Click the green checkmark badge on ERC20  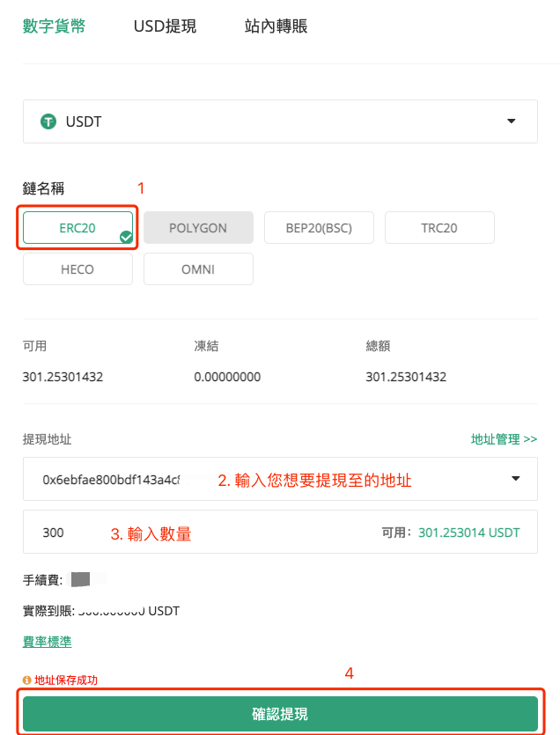(x=126, y=237)
